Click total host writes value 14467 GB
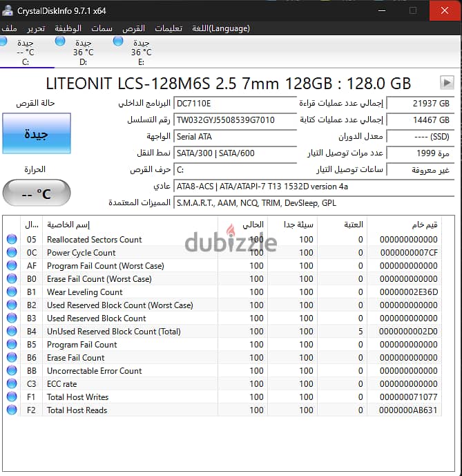The width and height of the screenshot is (462, 476). pos(421,120)
